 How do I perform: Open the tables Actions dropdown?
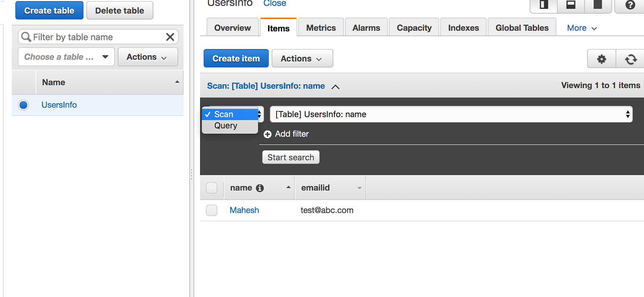[x=148, y=57]
